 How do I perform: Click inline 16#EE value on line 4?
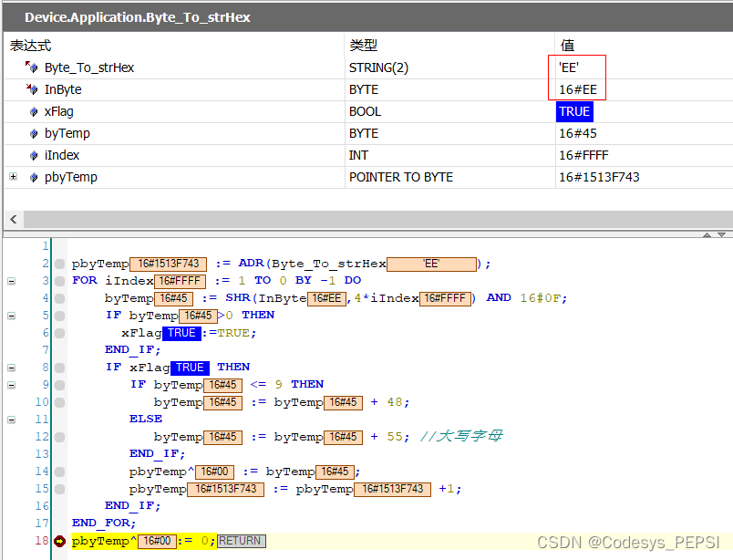coord(326,298)
